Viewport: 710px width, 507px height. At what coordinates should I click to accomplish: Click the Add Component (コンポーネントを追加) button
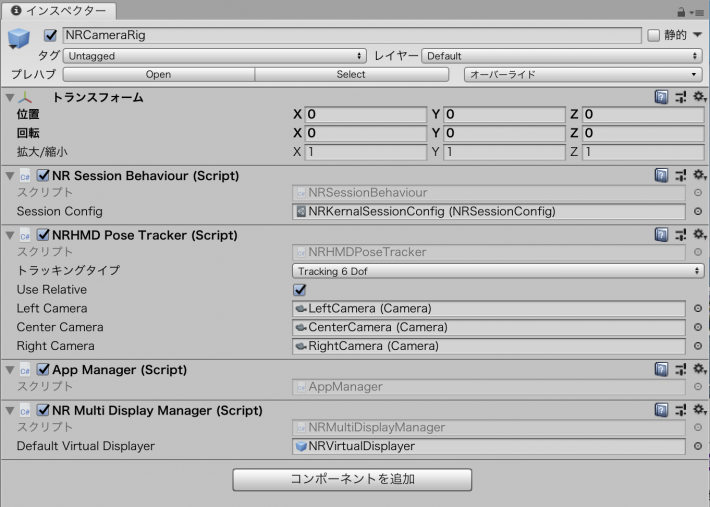(x=352, y=479)
